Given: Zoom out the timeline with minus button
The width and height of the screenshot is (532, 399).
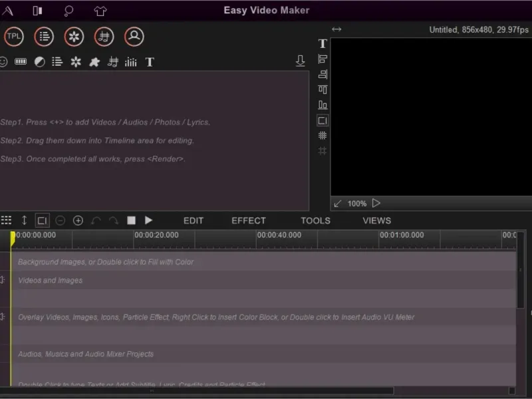Looking at the screenshot, I should [60, 221].
